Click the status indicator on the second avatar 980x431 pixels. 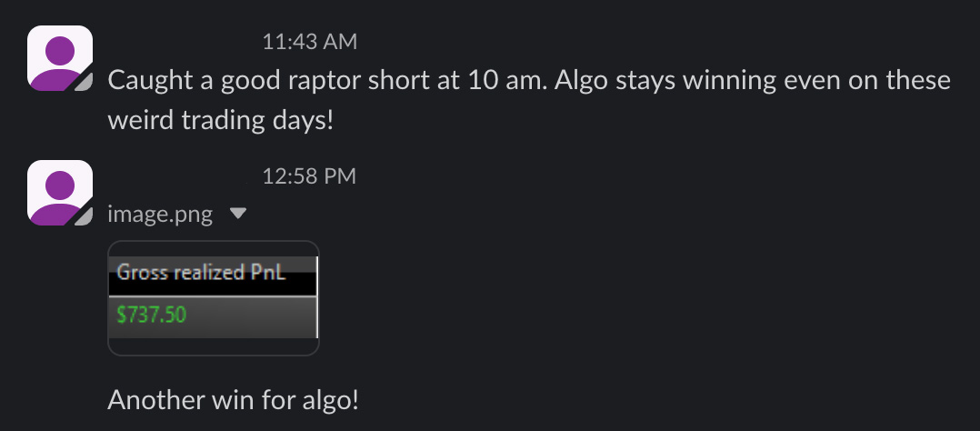coord(85,216)
